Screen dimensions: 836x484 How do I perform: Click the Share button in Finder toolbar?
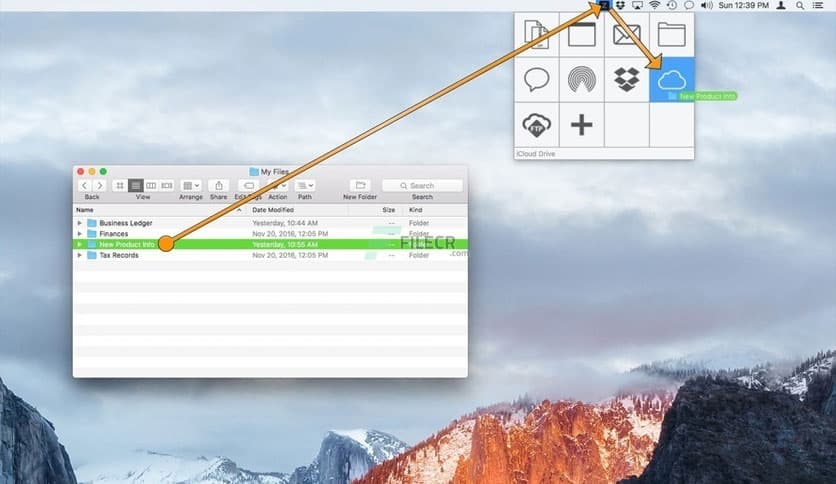coord(219,185)
